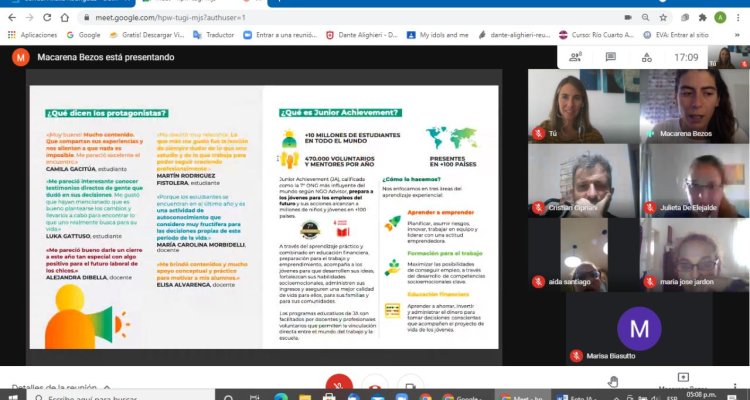
Task: Click muted mic icon on Julieta De Elejalde tile
Action: [650, 208]
